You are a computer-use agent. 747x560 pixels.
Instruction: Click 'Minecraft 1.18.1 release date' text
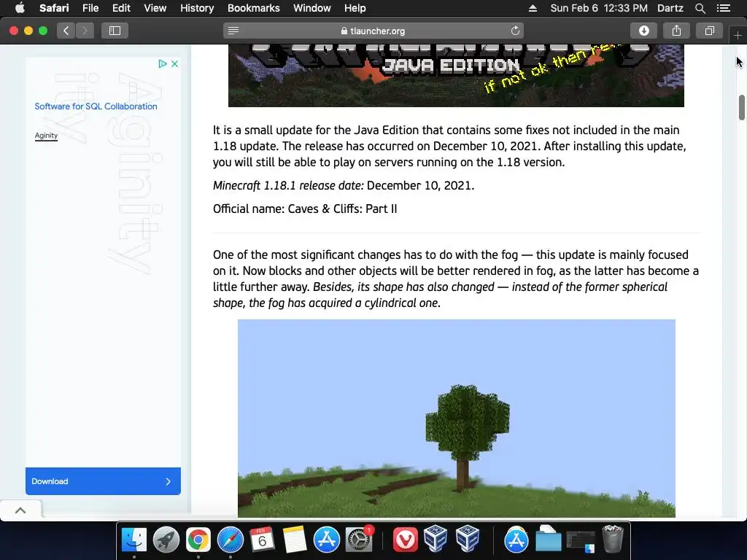288,186
